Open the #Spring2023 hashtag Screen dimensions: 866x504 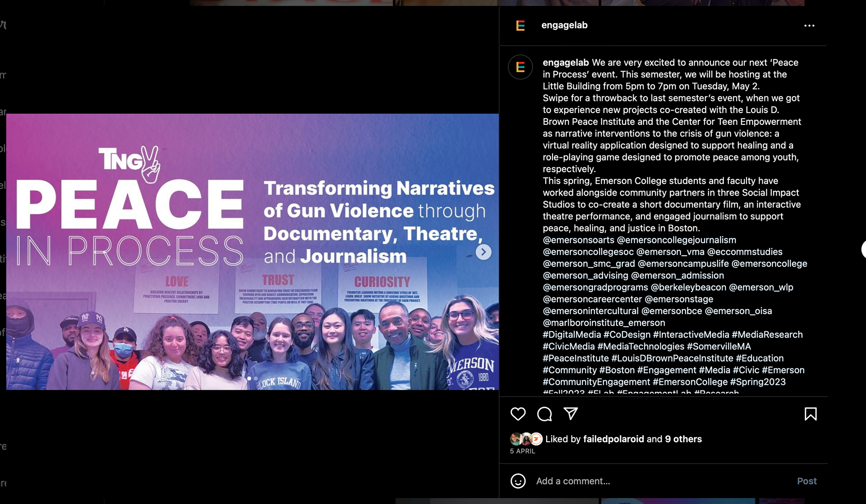click(x=758, y=382)
